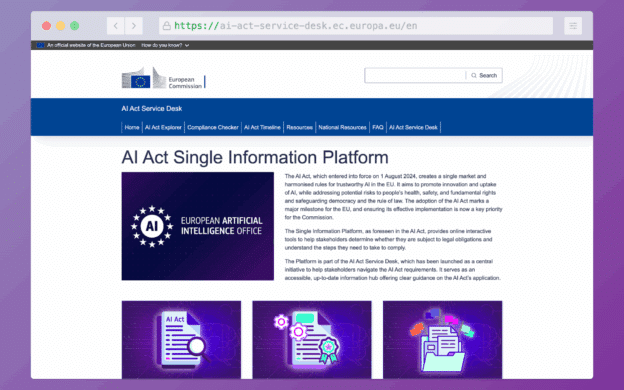Open the certificate and gears document card

tap(312, 340)
